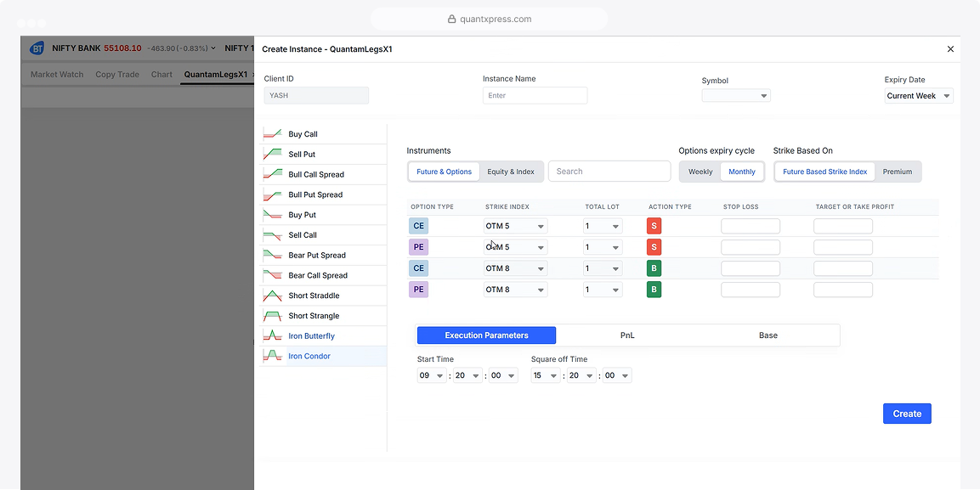
Task: Switch strike basis to Premium
Action: pos(897,172)
